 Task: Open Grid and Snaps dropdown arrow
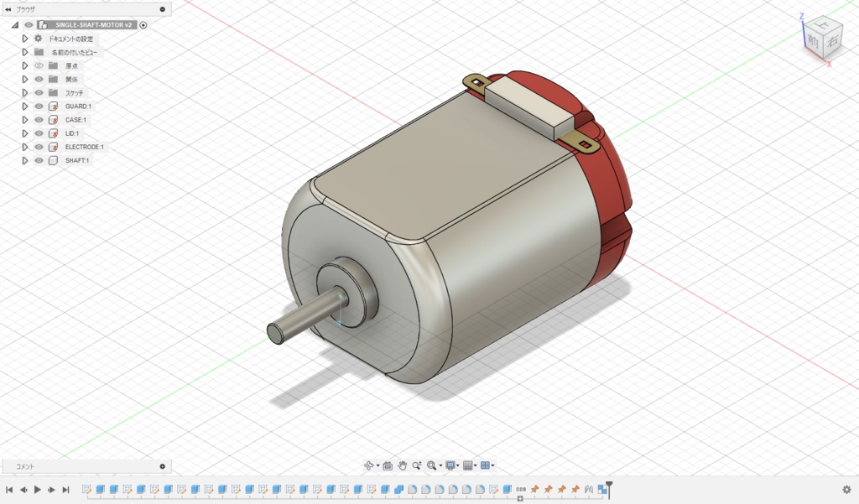[x=476, y=465]
